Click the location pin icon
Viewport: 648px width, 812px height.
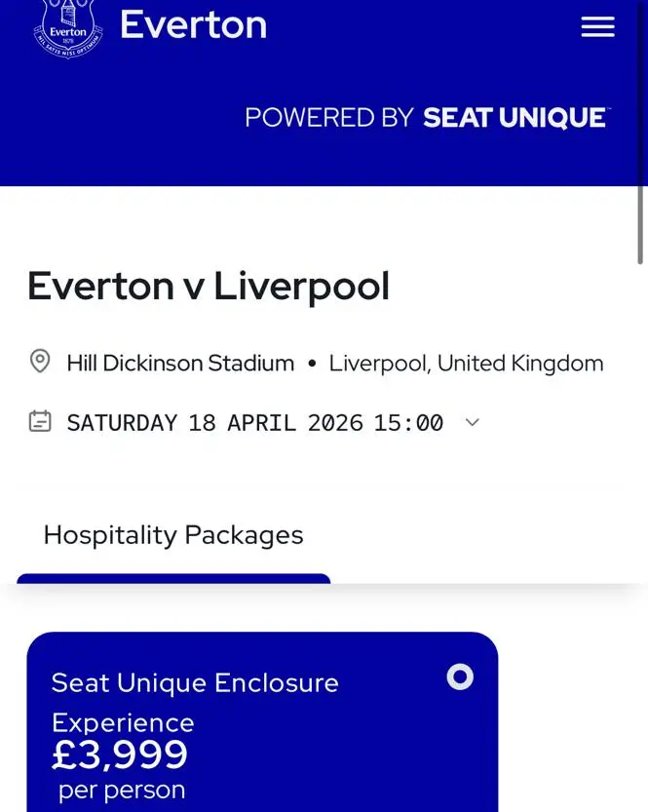tap(40, 363)
